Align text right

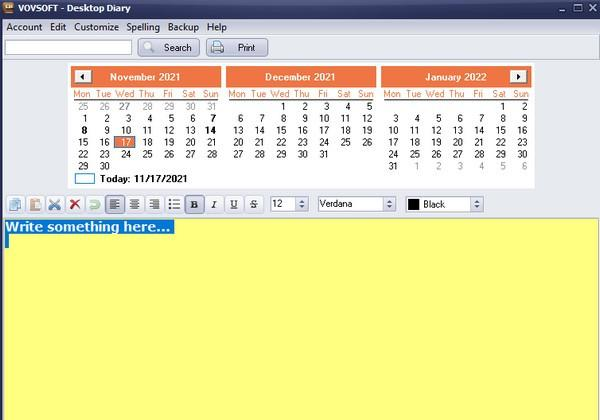coord(154,204)
